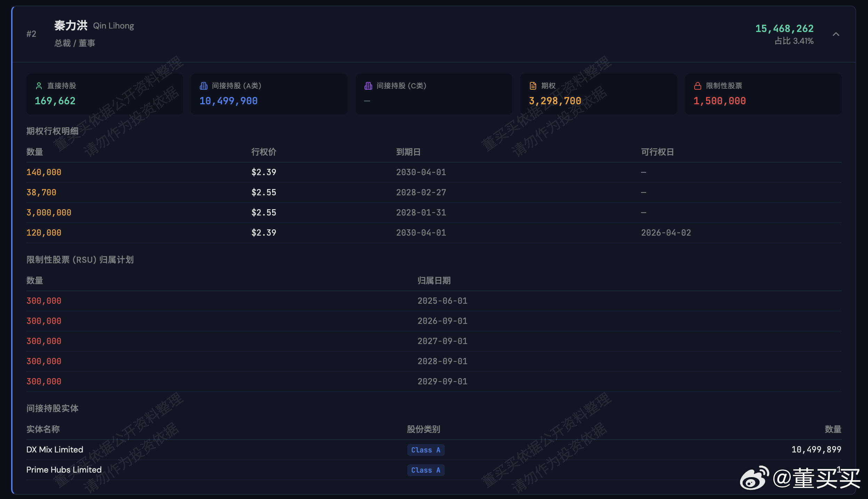Click the 到期日 column header

pos(408,152)
